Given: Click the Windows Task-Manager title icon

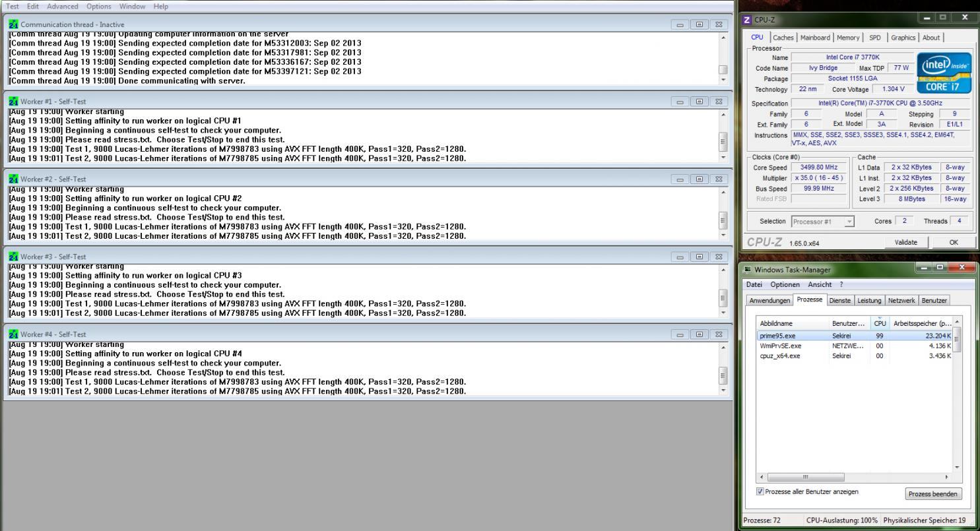Looking at the screenshot, I should pyautogui.click(x=748, y=270).
